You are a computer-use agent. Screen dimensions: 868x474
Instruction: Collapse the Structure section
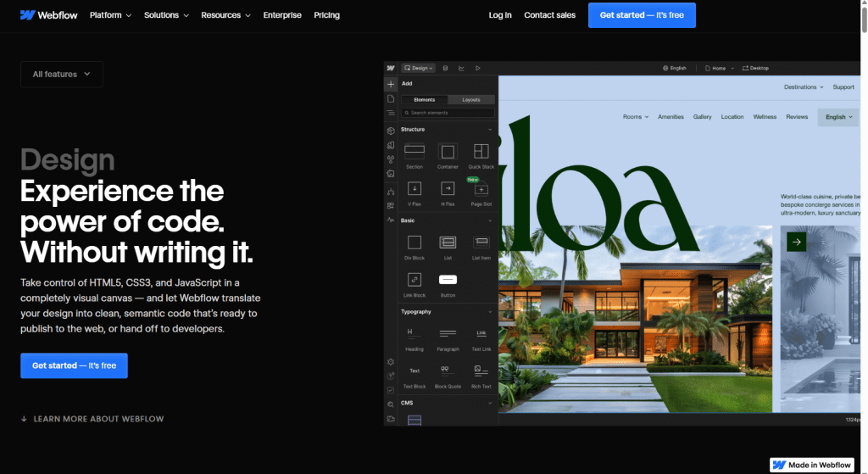(490, 130)
